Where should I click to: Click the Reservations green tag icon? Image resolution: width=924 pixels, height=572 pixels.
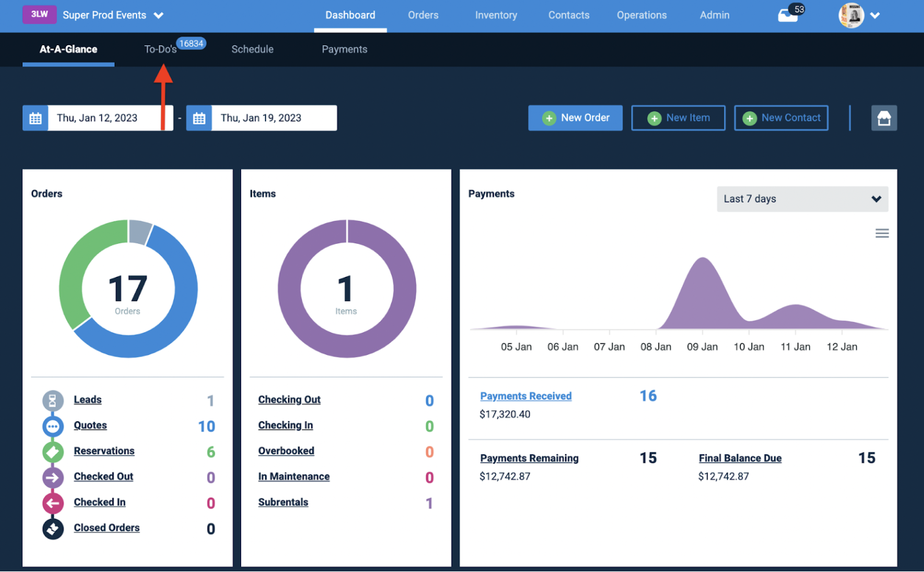pyautogui.click(x=53, y=452)
